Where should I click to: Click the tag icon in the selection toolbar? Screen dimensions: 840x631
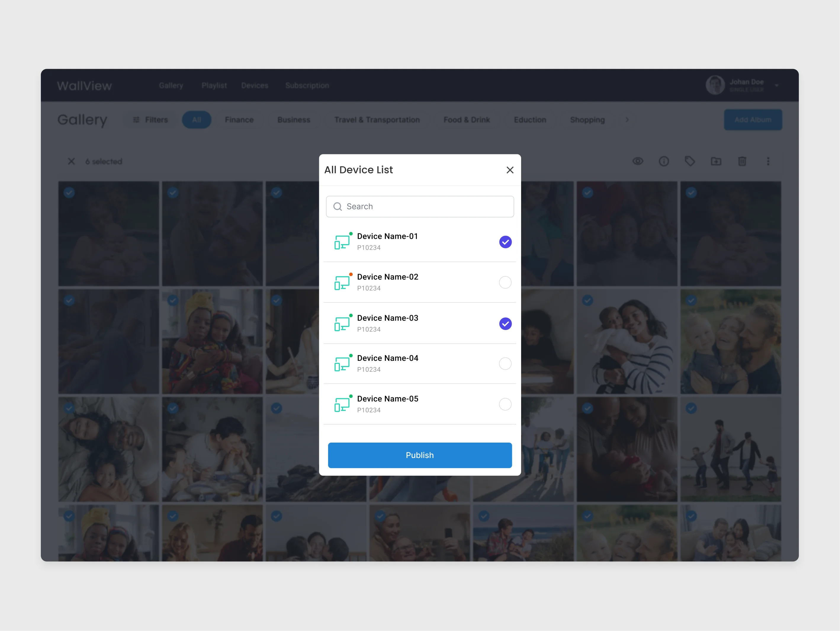coord(690,161)
